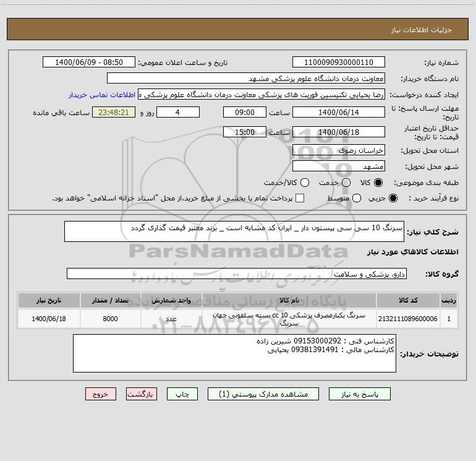Viewport: 476px width, 461px height.
Task: Click the response deadline time 09:00 field
Action: coord(245,112)
